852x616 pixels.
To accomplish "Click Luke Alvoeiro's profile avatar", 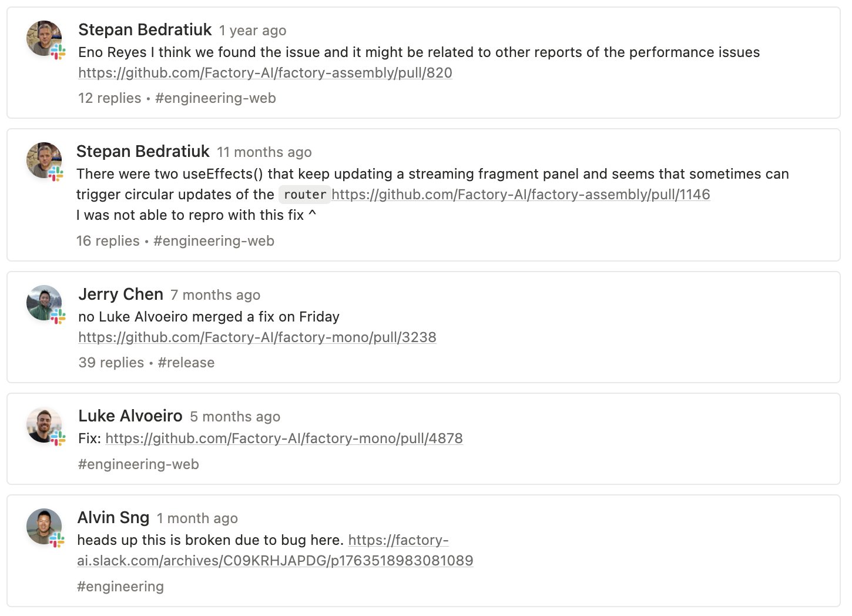I will pos(44,424).
